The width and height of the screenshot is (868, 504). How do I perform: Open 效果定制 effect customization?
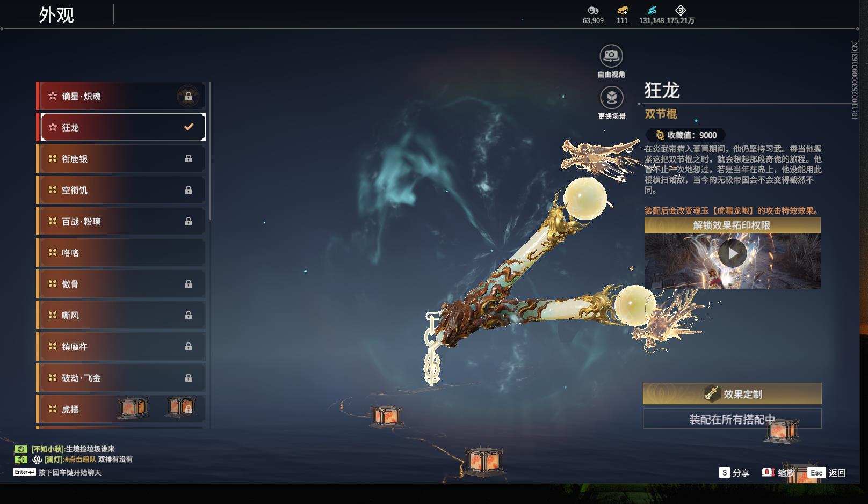[732, 393]
